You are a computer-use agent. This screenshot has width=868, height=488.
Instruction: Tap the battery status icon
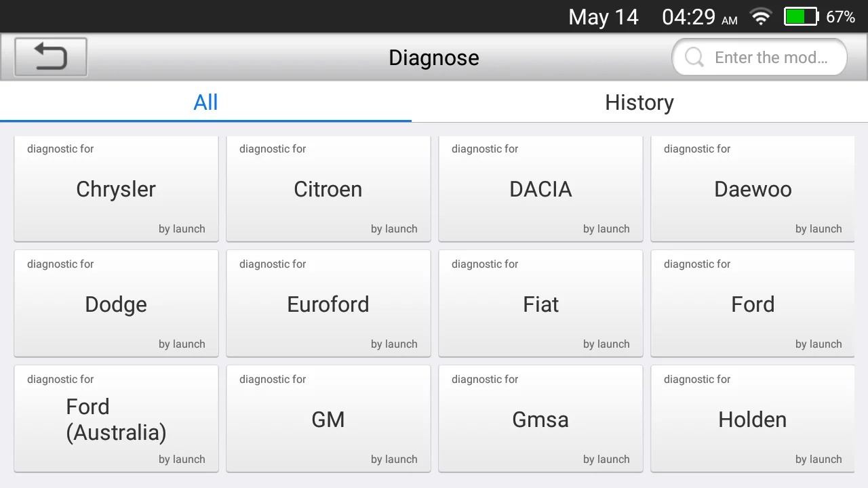(x=802, y=17)
